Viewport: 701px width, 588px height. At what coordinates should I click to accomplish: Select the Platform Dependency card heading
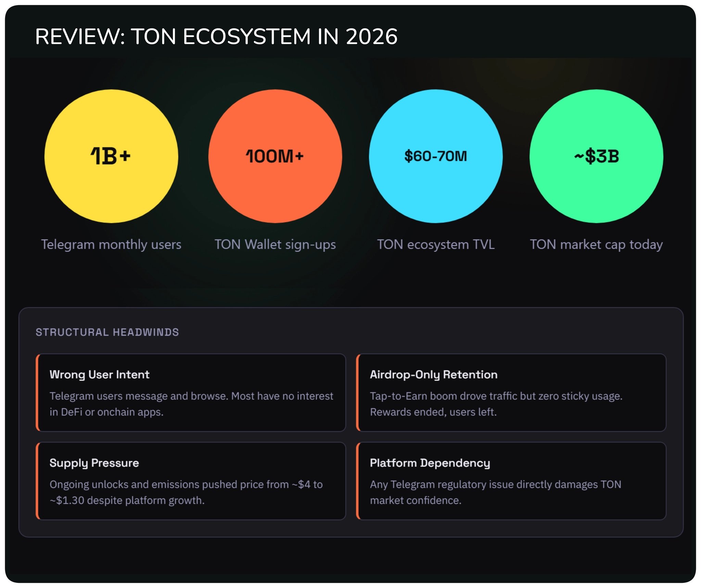(x=430, y=463)
